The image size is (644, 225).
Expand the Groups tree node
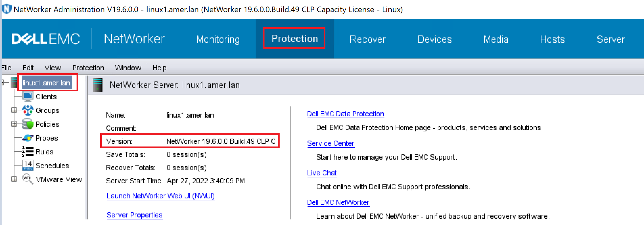tap(14, 110)
